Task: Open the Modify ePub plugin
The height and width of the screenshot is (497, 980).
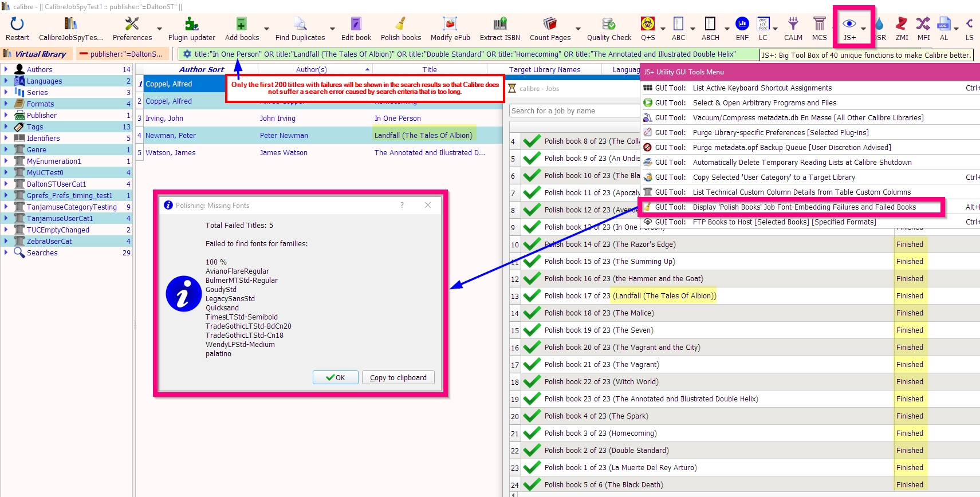Action: [x=450, y=23]
